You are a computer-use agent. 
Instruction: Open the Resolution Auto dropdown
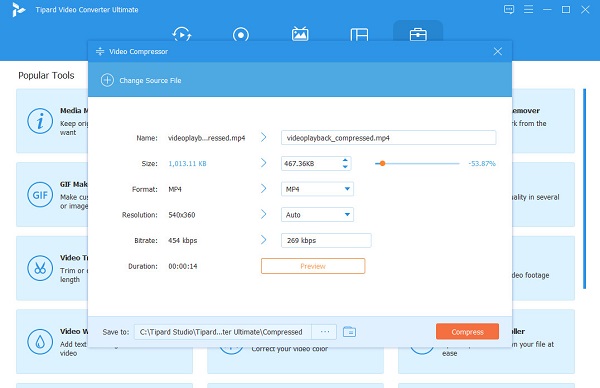click(x=317, y=215)
